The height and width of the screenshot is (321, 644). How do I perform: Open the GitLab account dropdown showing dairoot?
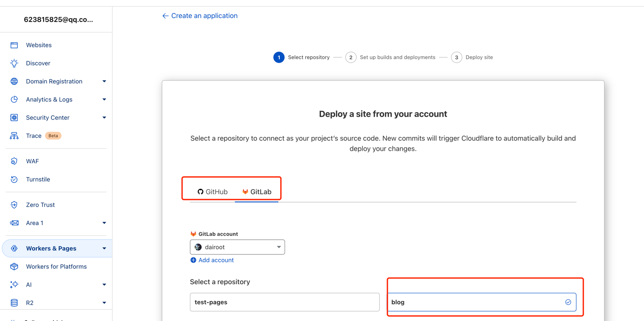coord(237,247)
